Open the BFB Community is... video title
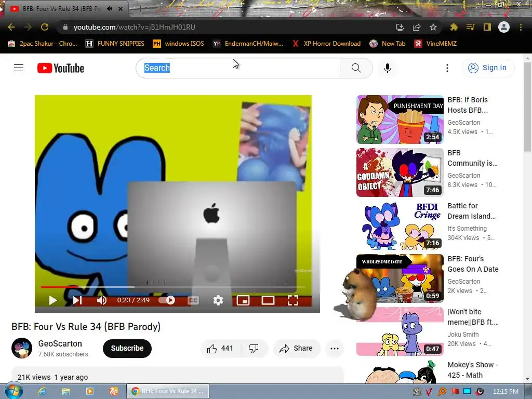 472,158
